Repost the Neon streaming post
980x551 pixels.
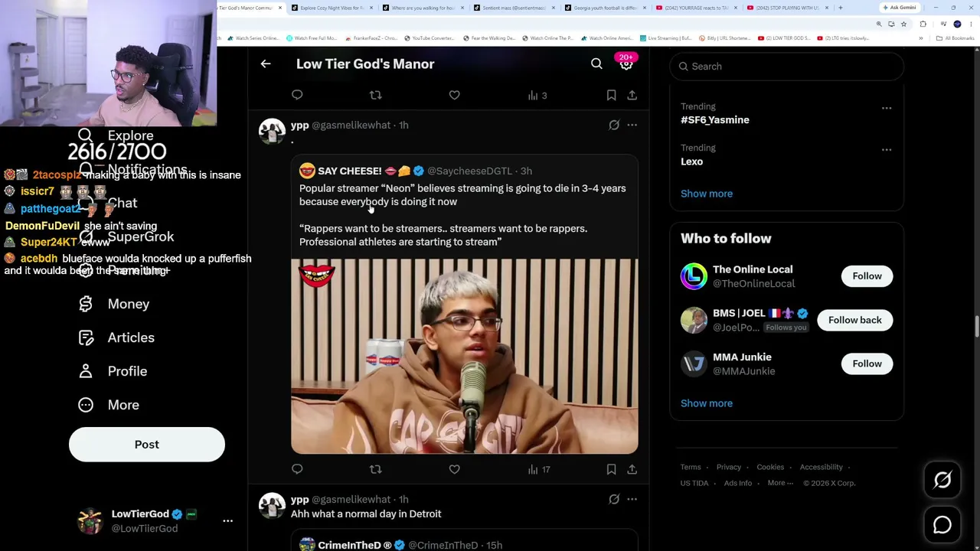coord(375,469)
